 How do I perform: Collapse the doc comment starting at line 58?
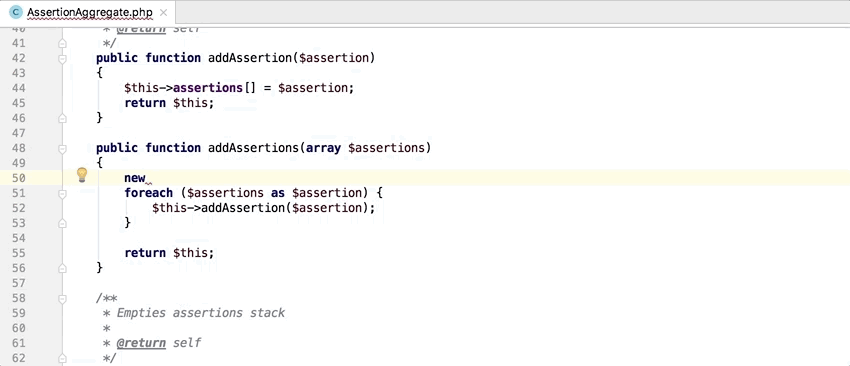coord(62,298)
